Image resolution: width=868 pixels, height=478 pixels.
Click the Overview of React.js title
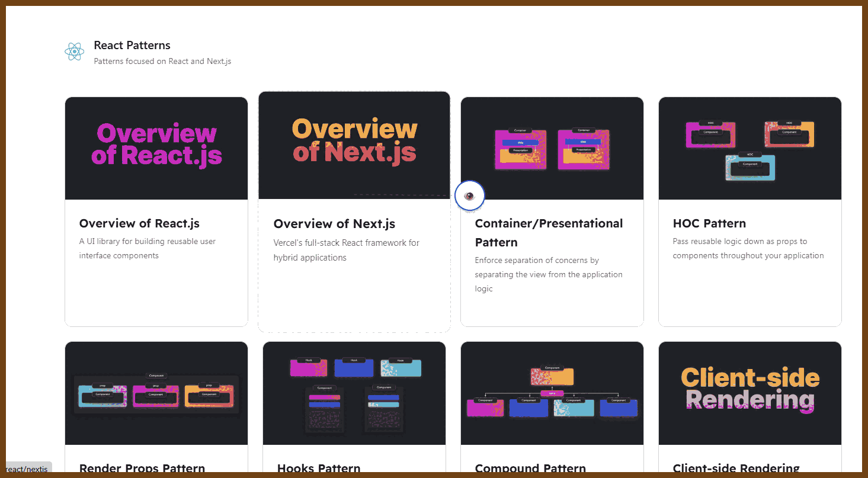139,223
